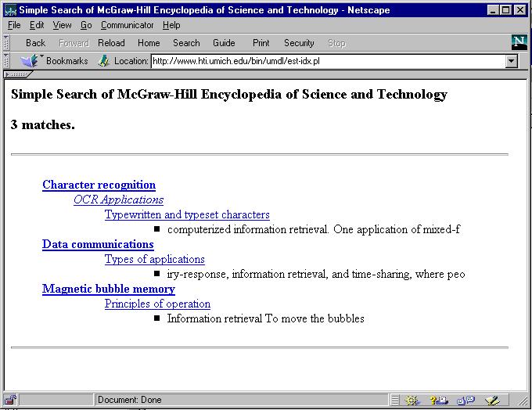This screenshot has height=410, width=532.
Task: Open the Edit menu
Action: [x=37, y=25]
